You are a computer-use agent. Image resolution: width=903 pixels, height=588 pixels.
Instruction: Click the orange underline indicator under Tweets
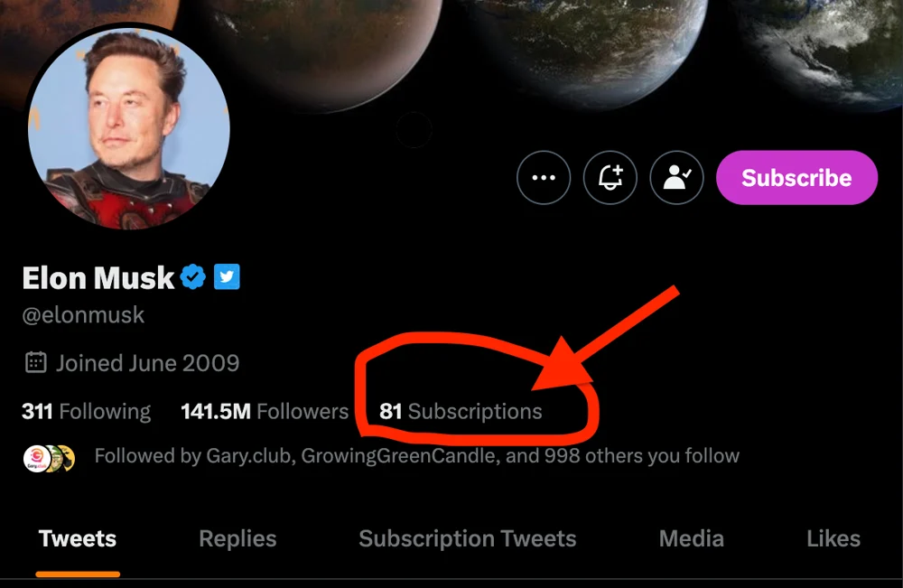(77, 573)
